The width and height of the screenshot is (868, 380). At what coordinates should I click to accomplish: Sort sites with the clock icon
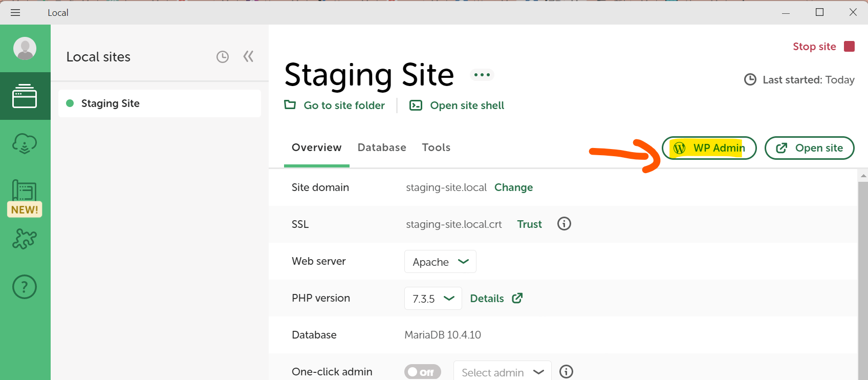223,57
